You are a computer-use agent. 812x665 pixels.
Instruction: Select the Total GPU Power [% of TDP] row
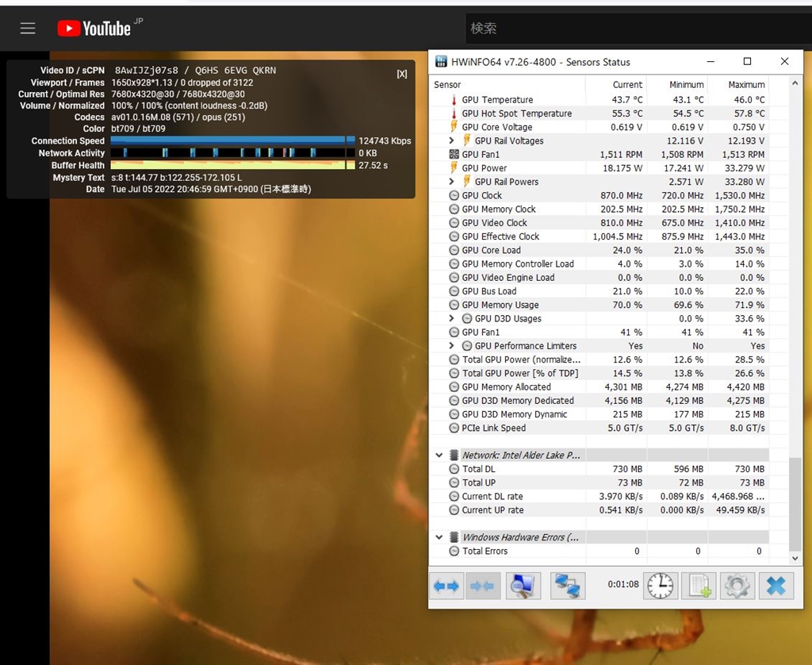coord(599,373)
